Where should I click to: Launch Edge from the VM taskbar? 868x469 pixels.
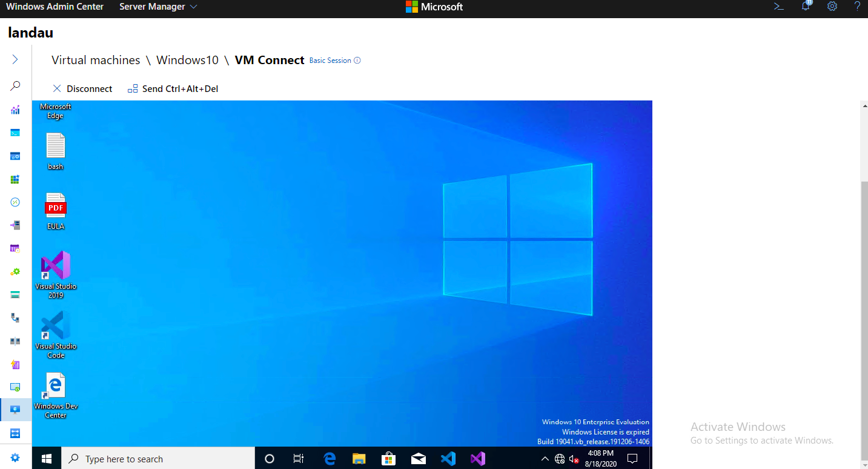(x=330, y=459)
